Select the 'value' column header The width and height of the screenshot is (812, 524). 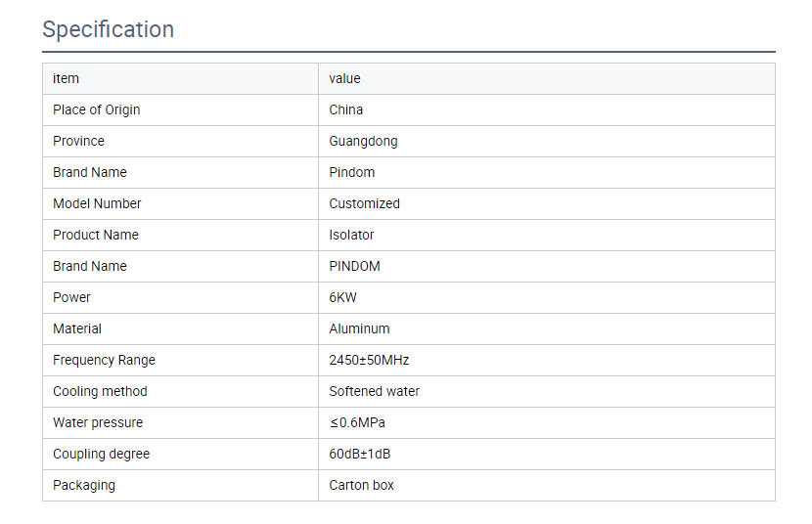click(547, 78)
